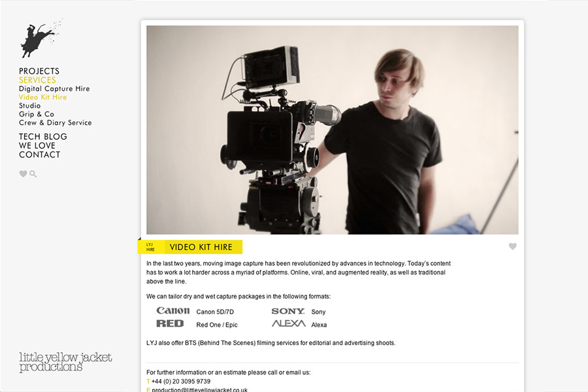The height and width of the screenshot is (392, 588).
Task: Navigate to Grip & Co
Action: pos(37,114)
